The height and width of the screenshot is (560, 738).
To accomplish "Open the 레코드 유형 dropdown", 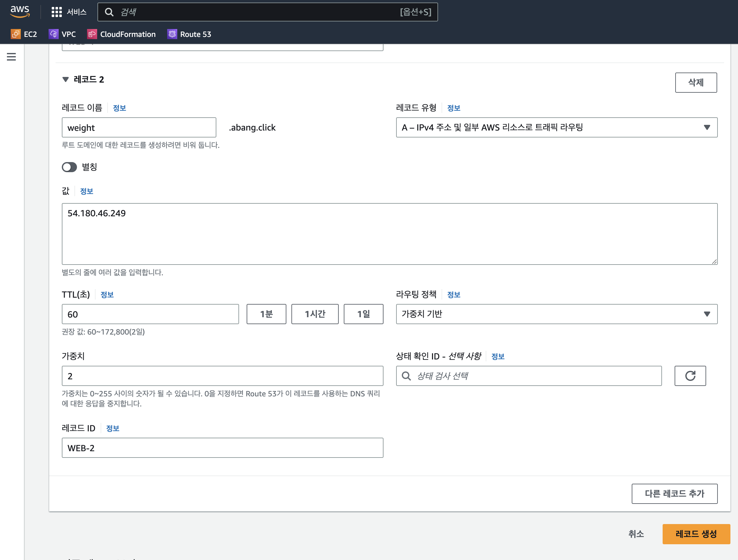I will 556,127.
